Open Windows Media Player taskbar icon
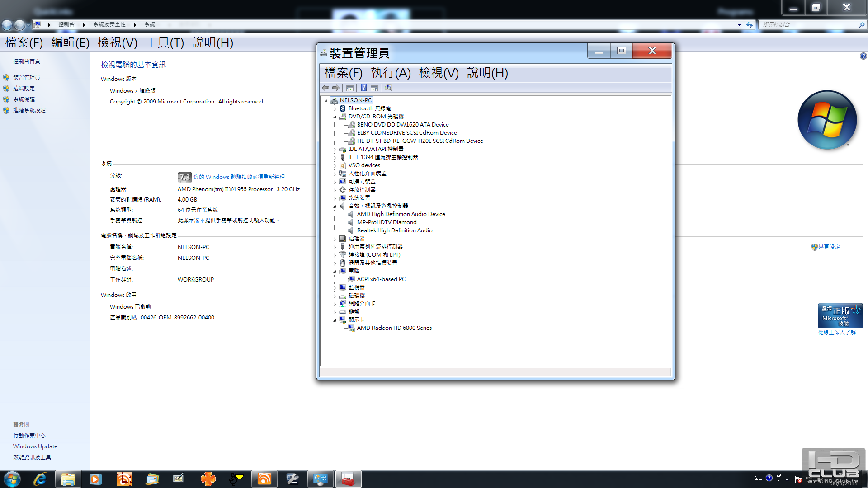Screen dimensions: 868x488 point(95,479)
